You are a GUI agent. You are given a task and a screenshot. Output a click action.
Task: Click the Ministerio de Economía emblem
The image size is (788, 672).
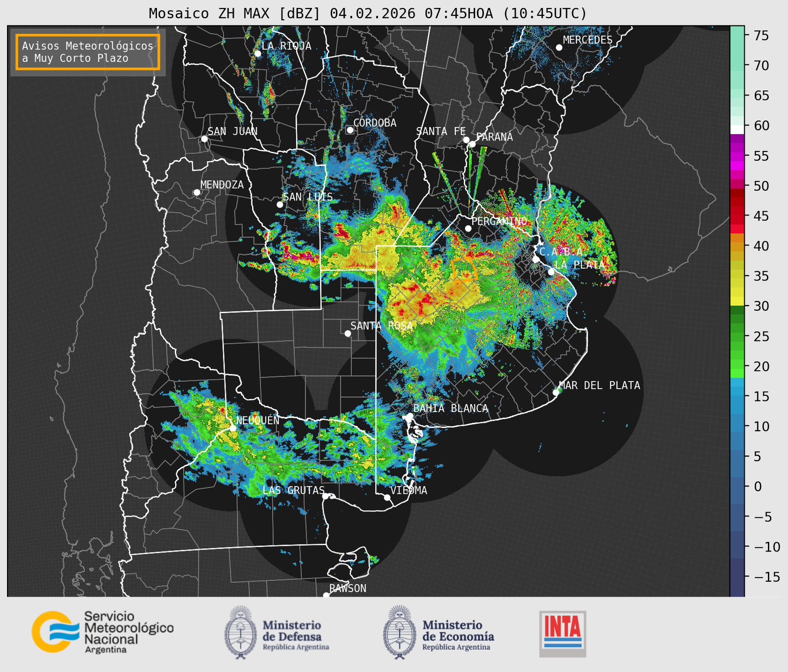click(x=399, y=633)
